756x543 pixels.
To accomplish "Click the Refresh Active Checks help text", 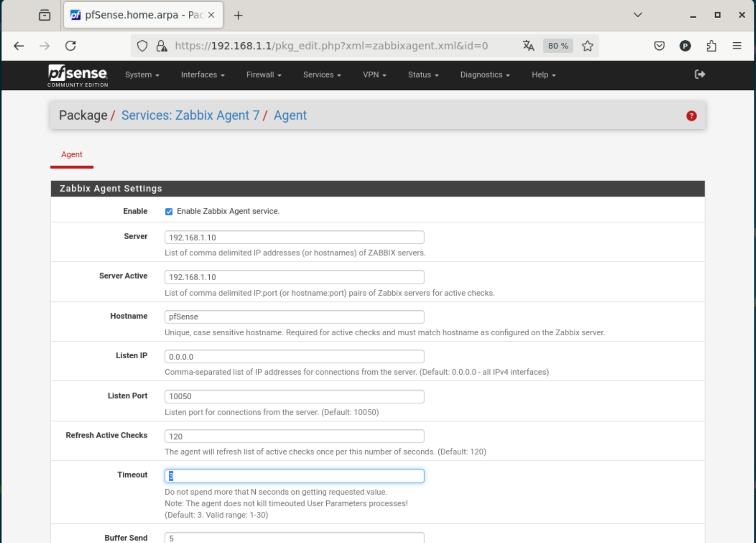I will pyautogui.click(x=325, y=452).
